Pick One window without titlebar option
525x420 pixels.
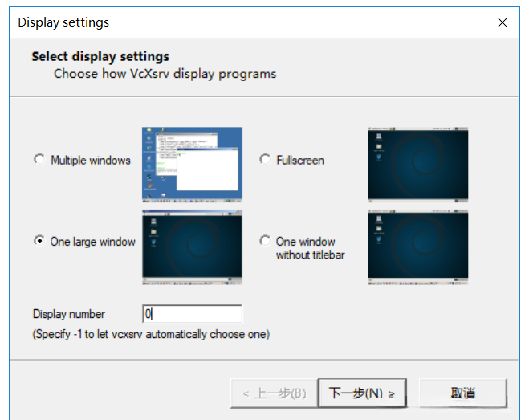click(x=265, y=241)
